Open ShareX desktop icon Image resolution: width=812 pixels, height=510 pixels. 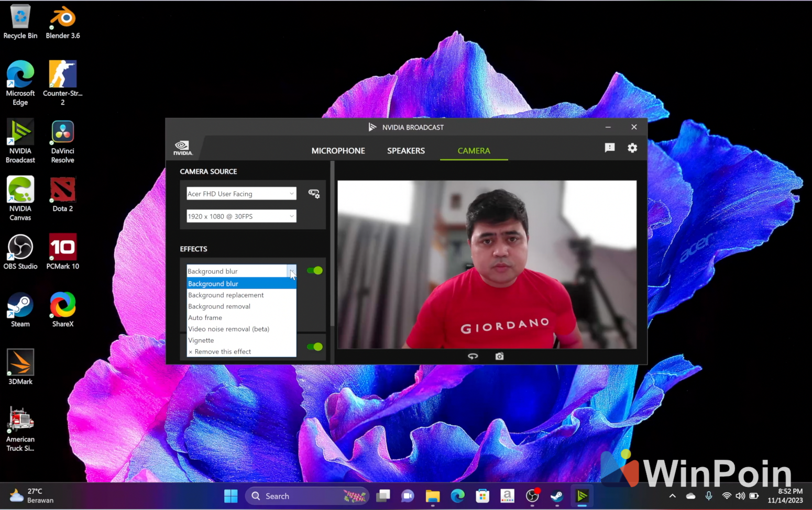[x=63, y=310]
